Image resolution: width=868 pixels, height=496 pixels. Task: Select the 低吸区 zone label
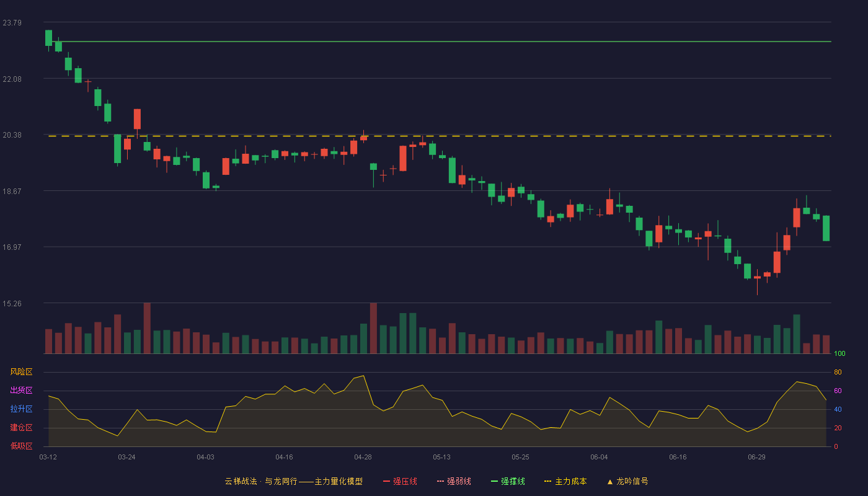21,446
